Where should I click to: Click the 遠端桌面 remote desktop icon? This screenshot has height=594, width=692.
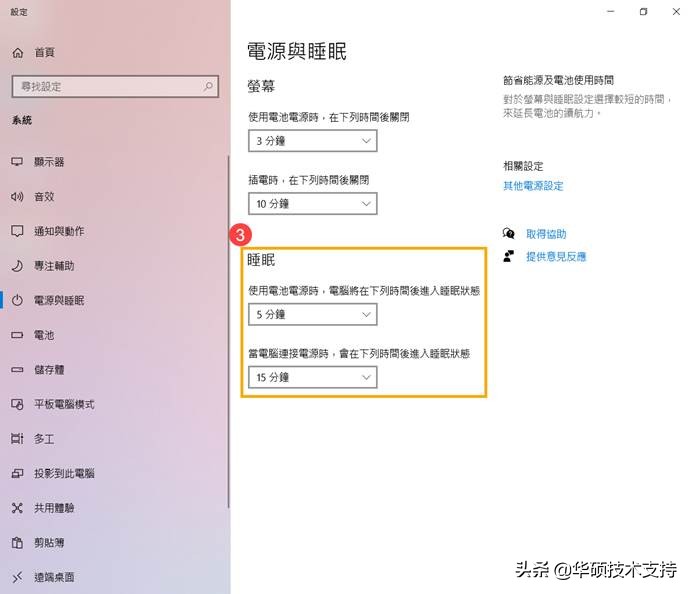[x=17, y=577]
